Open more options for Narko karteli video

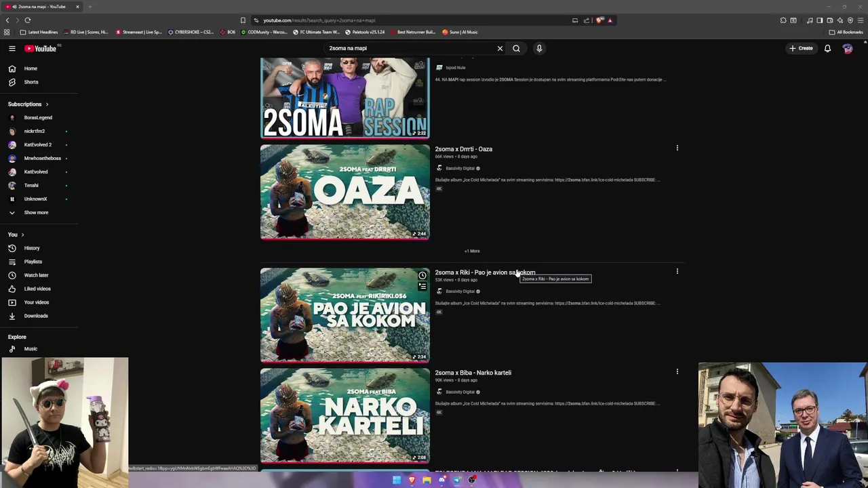[677, 371]
